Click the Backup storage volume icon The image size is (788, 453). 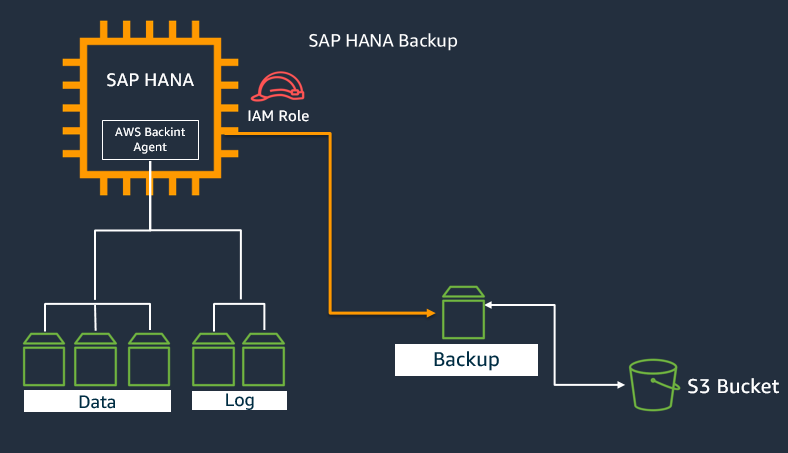pyautogui.click(x=463, y=312)
